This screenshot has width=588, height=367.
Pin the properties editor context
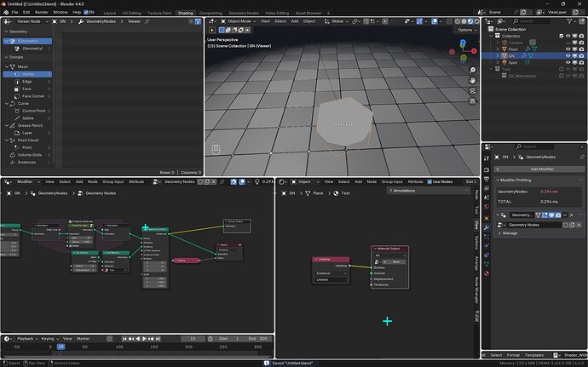[582, 157]
